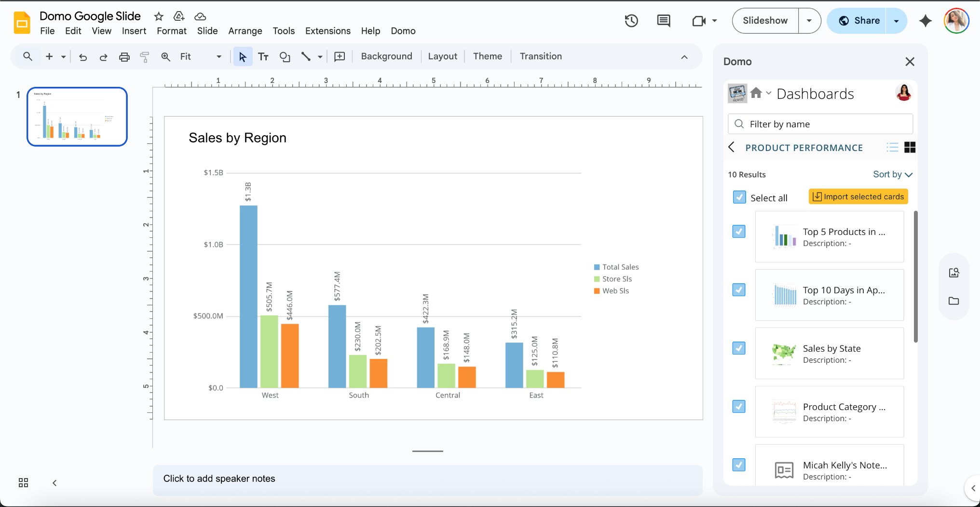Switch Domo results to grid view

coord(910,148)
